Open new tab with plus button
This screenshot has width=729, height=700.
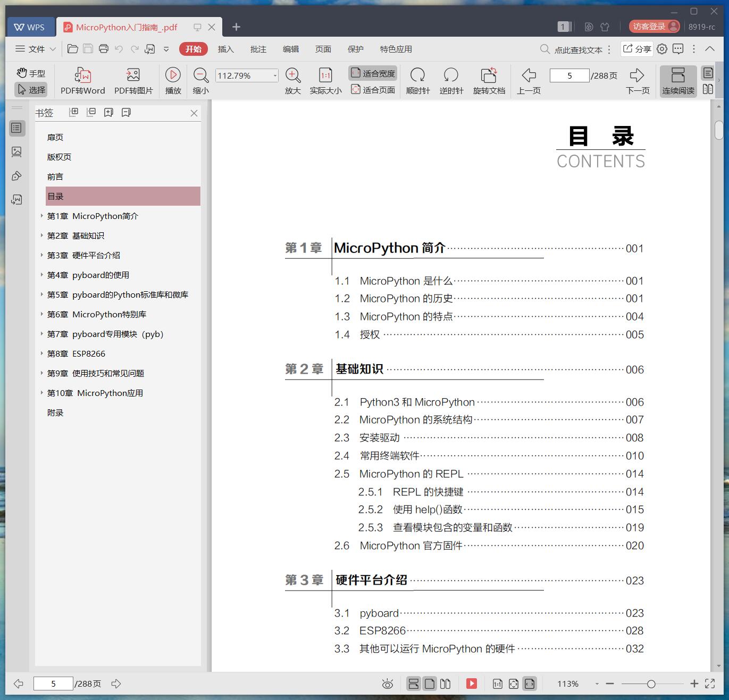pyautogui.click(x=237, y=27)
